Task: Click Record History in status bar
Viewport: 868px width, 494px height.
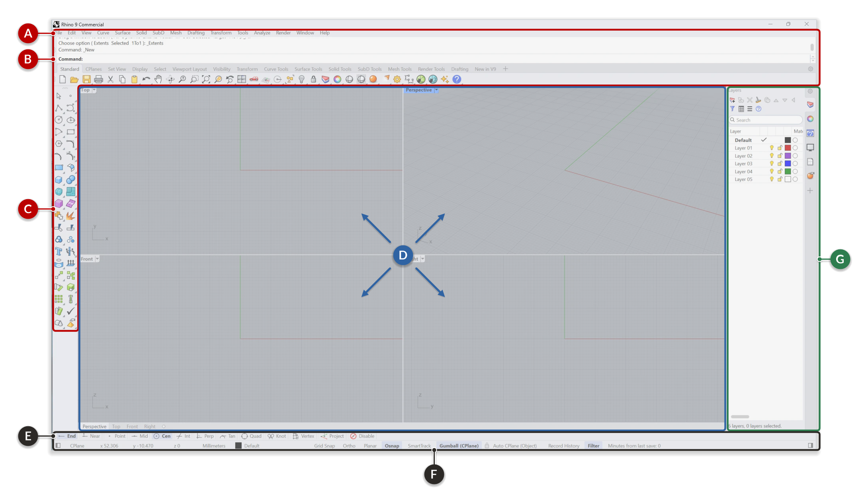Action: pos(563,446)
